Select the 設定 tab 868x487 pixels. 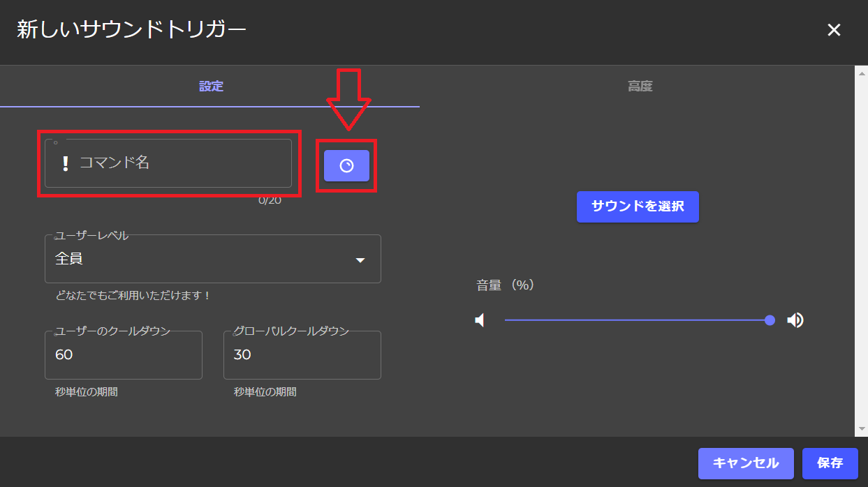point(210,85)
